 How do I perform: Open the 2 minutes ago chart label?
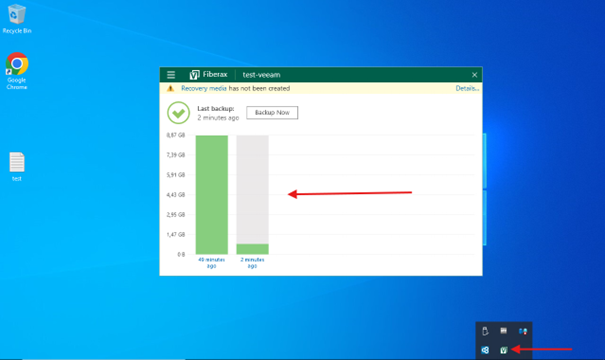point(252,263)
